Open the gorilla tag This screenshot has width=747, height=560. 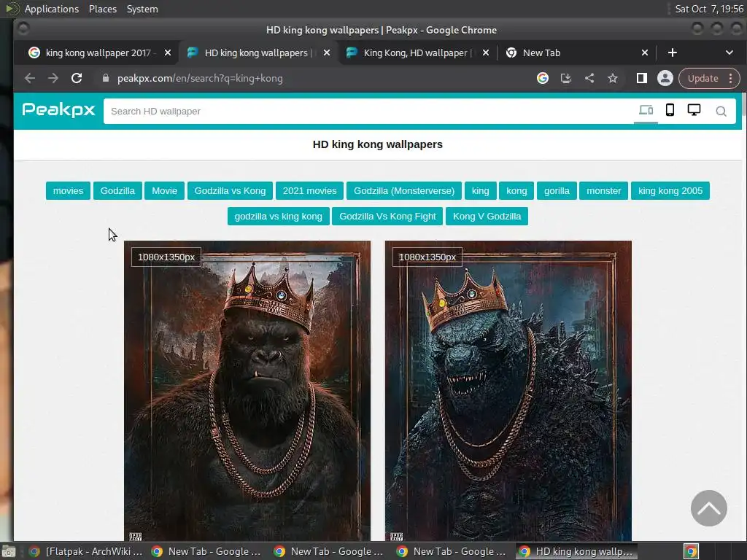557,191
